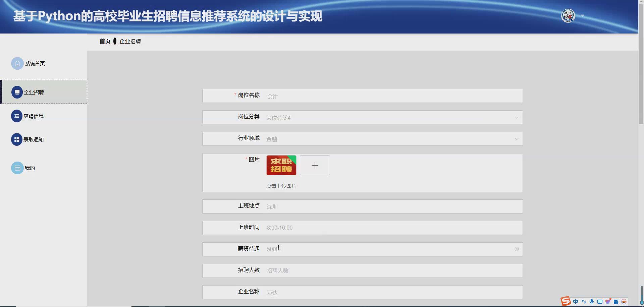Open the user avatar in header
Screen dimensions: 644x307
(568, 16)
